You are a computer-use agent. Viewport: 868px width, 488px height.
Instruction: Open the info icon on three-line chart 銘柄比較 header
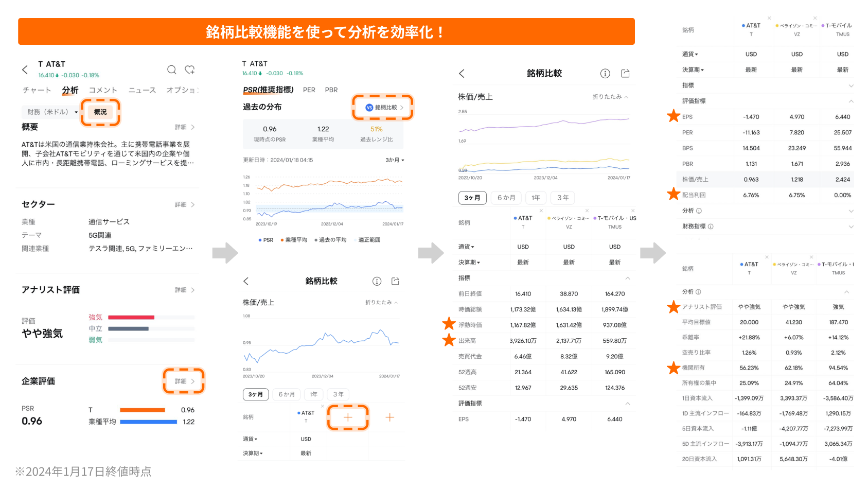(605, 74)
